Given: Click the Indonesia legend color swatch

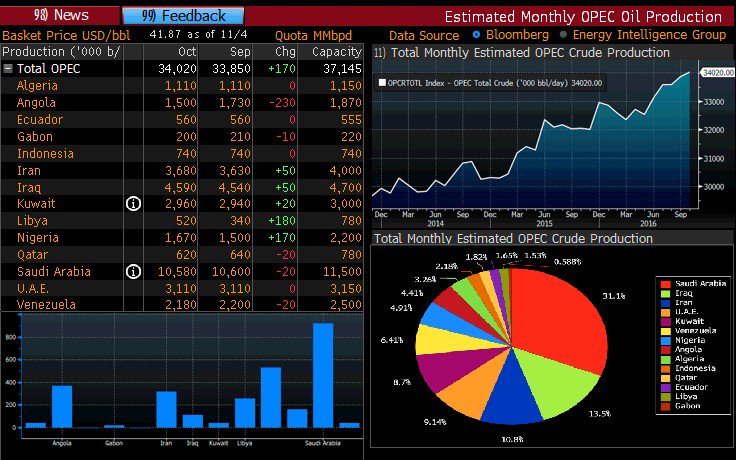Looking at the screenshot, I should pos(665,368).
